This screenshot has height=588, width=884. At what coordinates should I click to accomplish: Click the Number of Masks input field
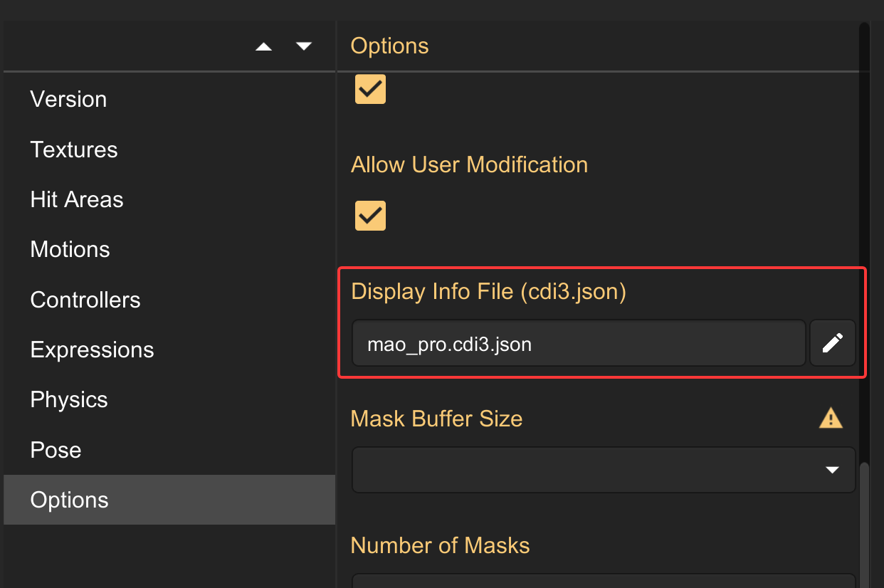pos(604,580)
